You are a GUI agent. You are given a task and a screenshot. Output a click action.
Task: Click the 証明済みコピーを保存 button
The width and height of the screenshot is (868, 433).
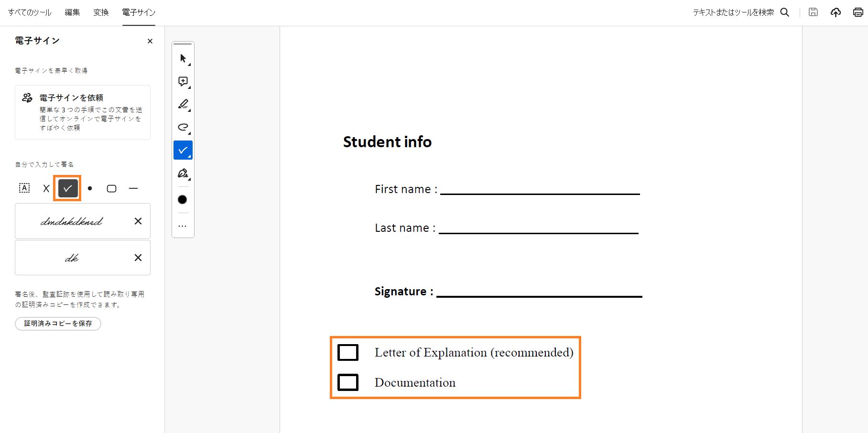pos(58,324)
